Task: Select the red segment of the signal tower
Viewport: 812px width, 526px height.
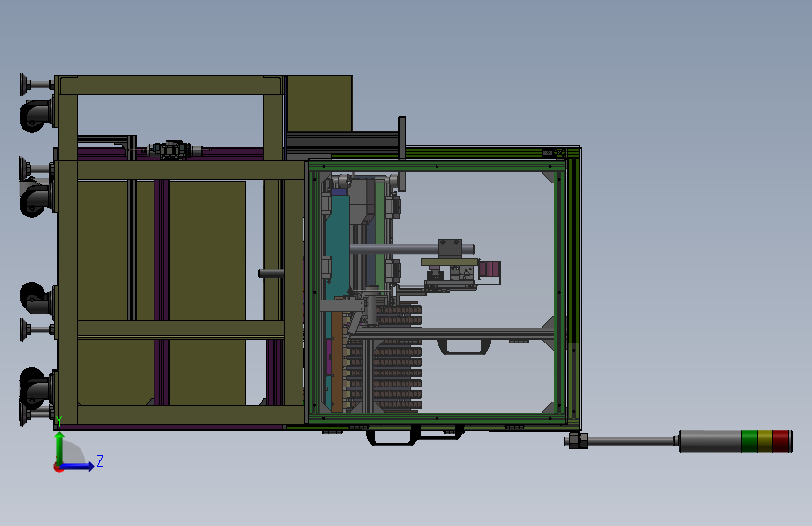Action: (780, 441)
